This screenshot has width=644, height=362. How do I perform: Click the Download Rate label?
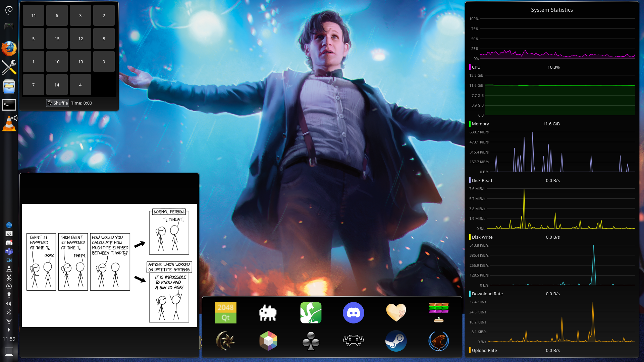(487, 294)
